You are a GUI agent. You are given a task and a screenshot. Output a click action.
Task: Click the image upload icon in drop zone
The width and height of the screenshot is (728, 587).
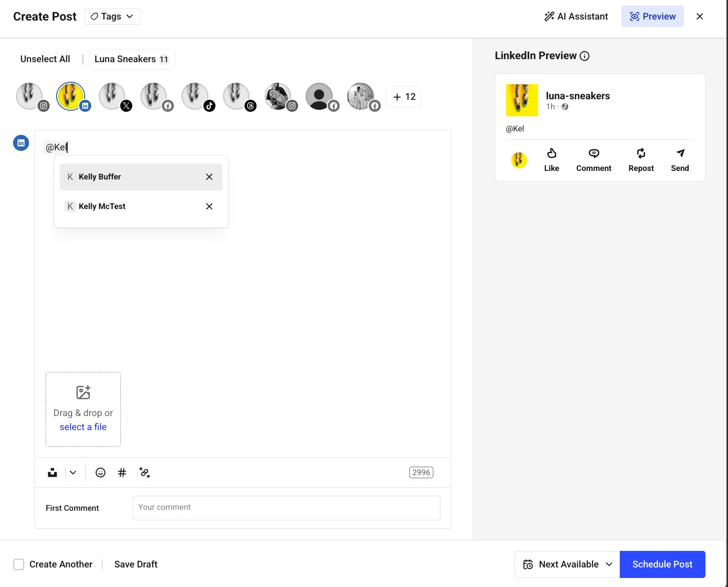83,393
